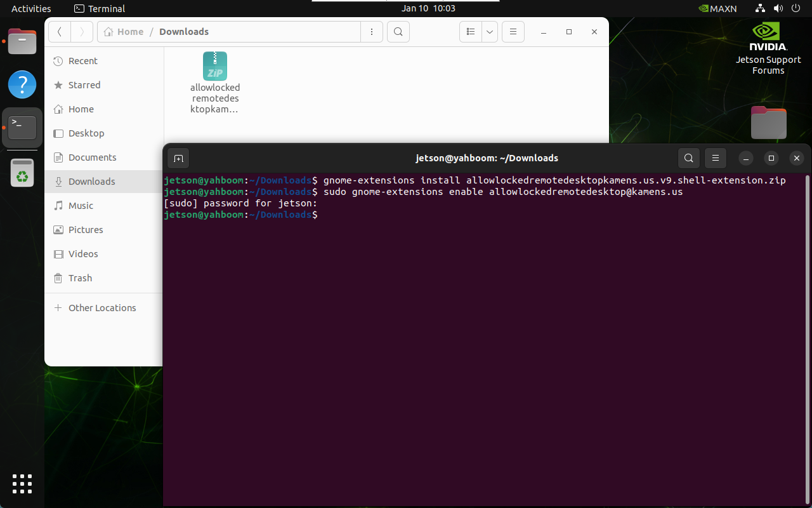Viewport: 812px width, 508px height.
Task: Open the Terminal menu in the top bar
Action: click(99, 8)
